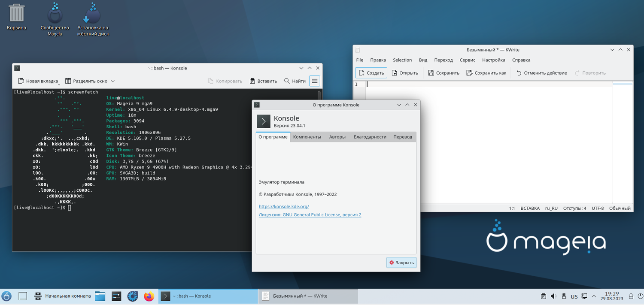Click the show desktop taskbar icon

click(x=23, y=296)
